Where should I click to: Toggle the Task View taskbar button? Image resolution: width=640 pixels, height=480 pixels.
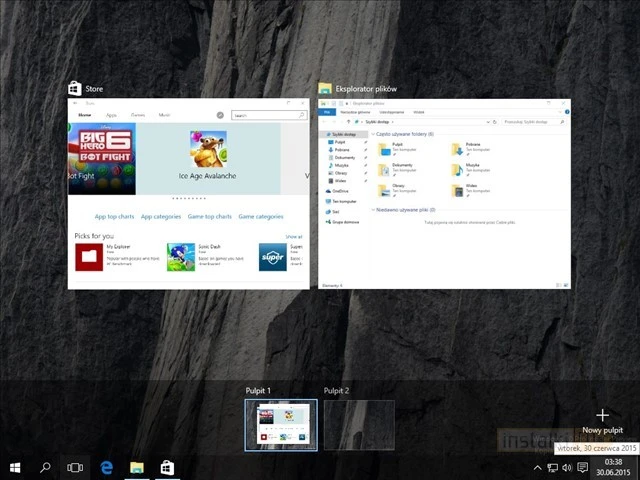coord(75,467)
